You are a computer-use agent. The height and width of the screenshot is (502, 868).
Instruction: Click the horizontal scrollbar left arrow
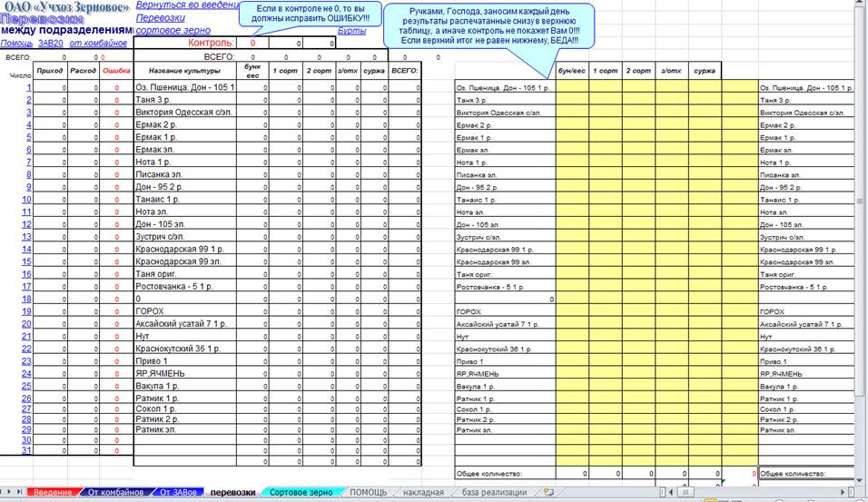[x=671, y=491]
